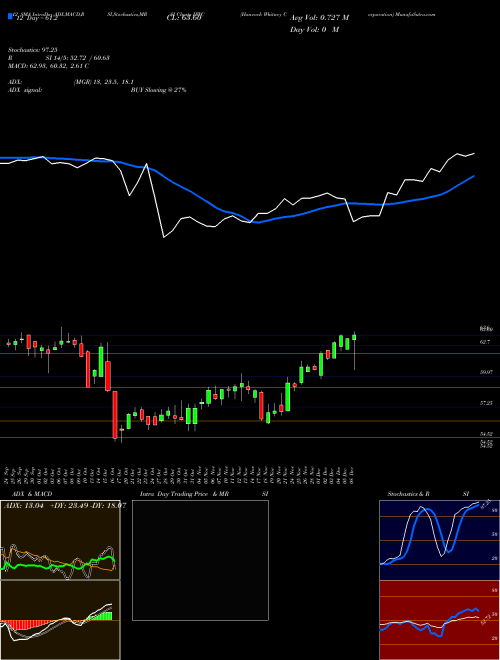
Task: Click the blue Stochastics indicator chart
Action: pos(439,540)
